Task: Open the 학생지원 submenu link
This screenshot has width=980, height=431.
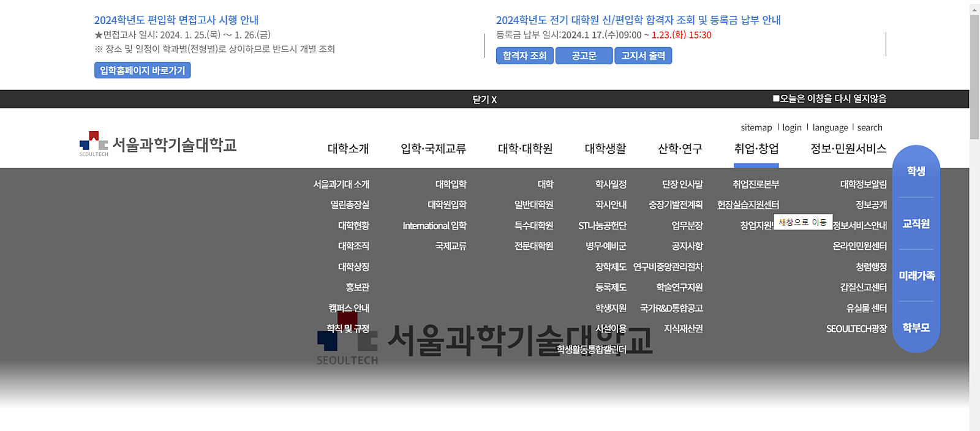Action: point(611,308)
